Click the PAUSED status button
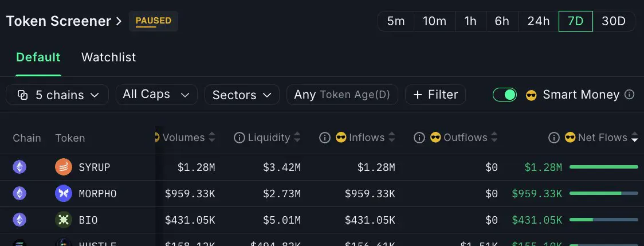This screenshot has width=644, height=246. pos(154,21)
